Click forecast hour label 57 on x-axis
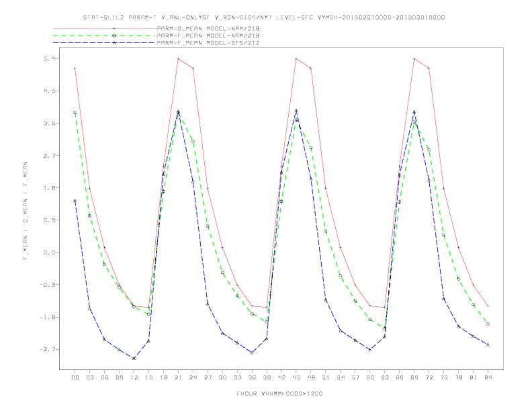This screenshot has height=411, width=532. point(355,377)
